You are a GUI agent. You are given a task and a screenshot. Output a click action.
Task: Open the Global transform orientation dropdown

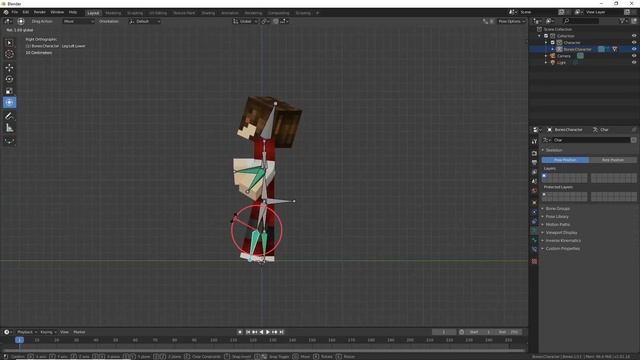[x=245, y=21]
